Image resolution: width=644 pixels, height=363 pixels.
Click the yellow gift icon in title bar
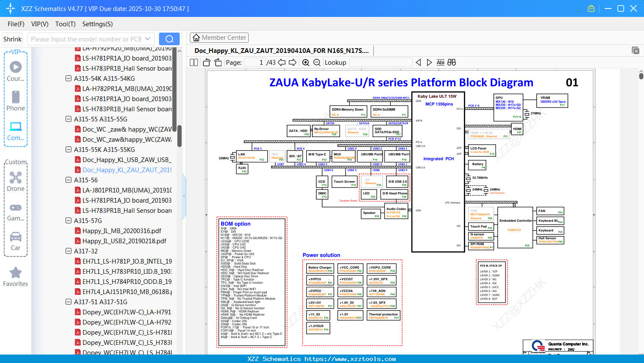tap(591, 8)
